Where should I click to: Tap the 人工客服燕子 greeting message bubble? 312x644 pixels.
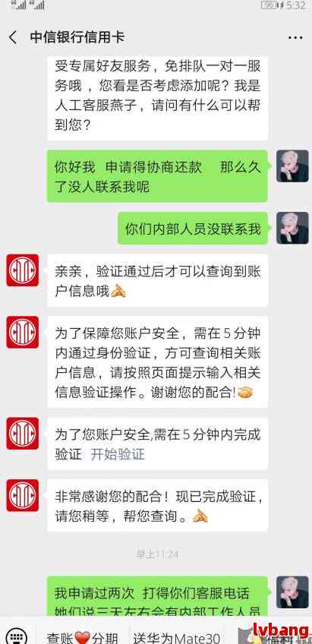pos(158,98)
